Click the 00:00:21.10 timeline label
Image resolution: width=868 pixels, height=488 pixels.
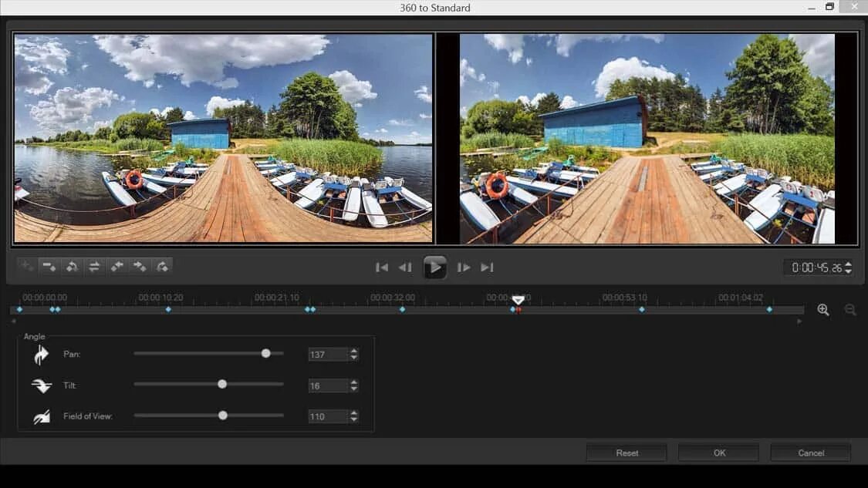coord(277,298)
